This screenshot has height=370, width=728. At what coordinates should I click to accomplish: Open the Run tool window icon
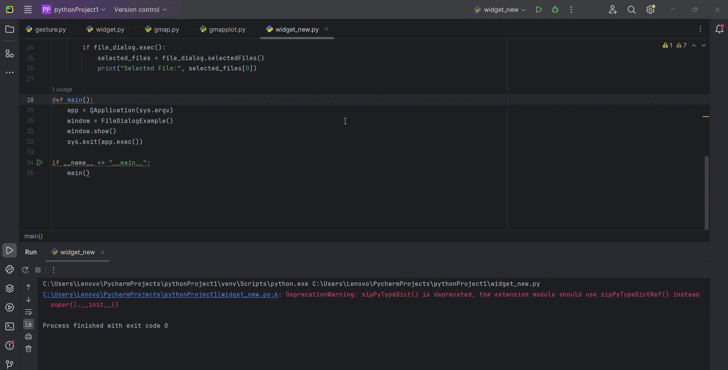[9, 251]
